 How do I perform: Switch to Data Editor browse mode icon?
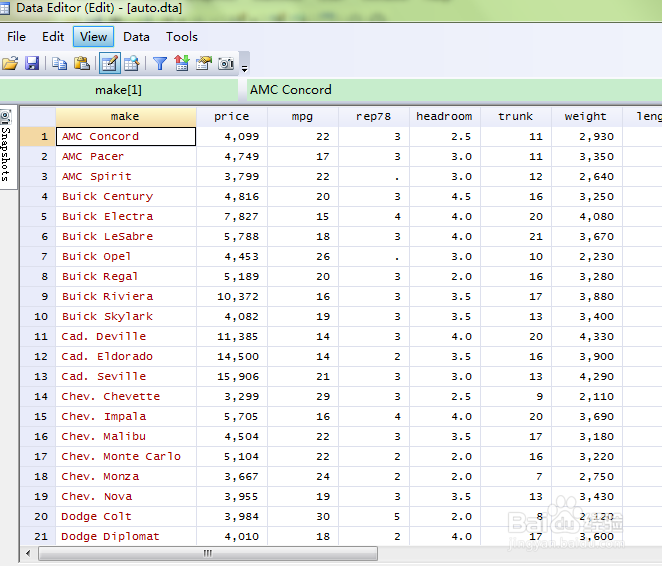(131, 64)
